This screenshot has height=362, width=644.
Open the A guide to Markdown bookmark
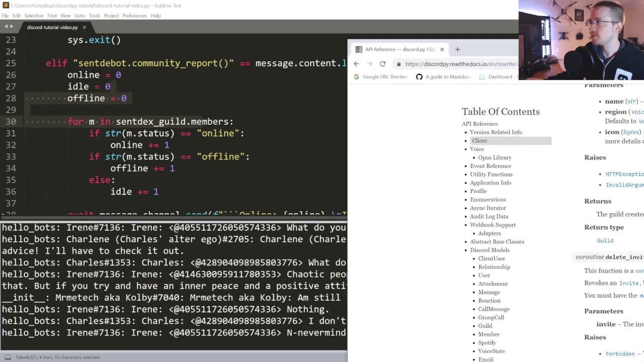[x=443, y=77]
